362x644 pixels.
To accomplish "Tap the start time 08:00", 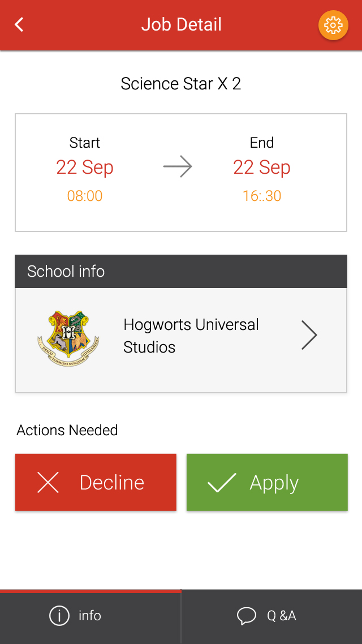I will [x=85, y=196].
